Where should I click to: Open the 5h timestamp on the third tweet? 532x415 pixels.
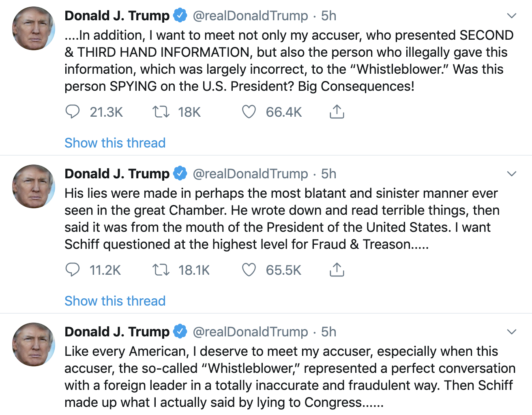tap(328, 332)
